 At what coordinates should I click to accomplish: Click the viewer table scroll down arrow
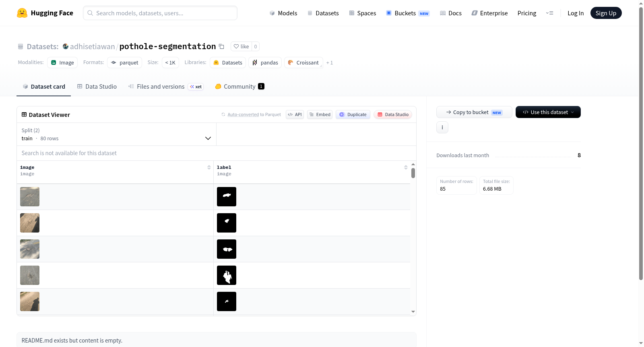[413, 312]
